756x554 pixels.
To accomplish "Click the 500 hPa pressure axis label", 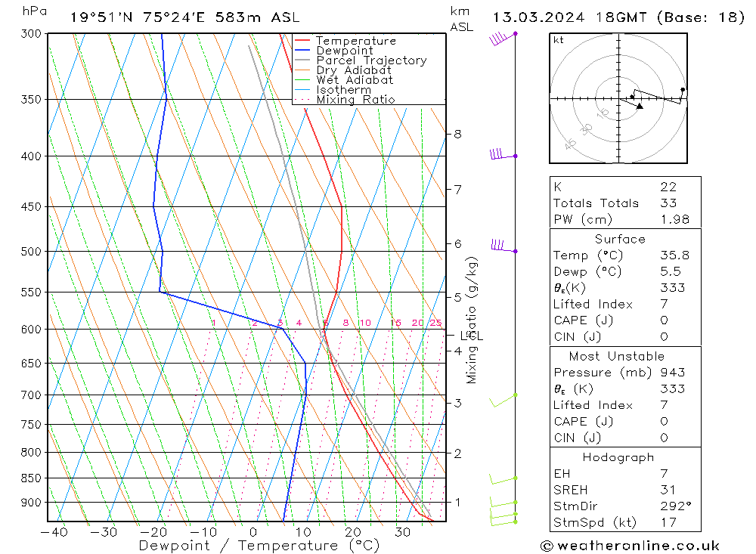I will tap(31, 252).
